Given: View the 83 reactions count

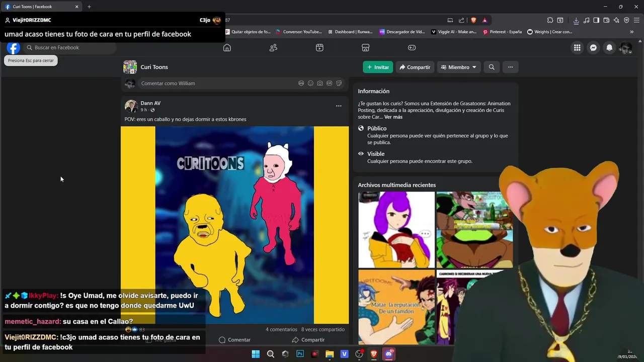Looking at the screenshot, I should (x=142, y=330).
